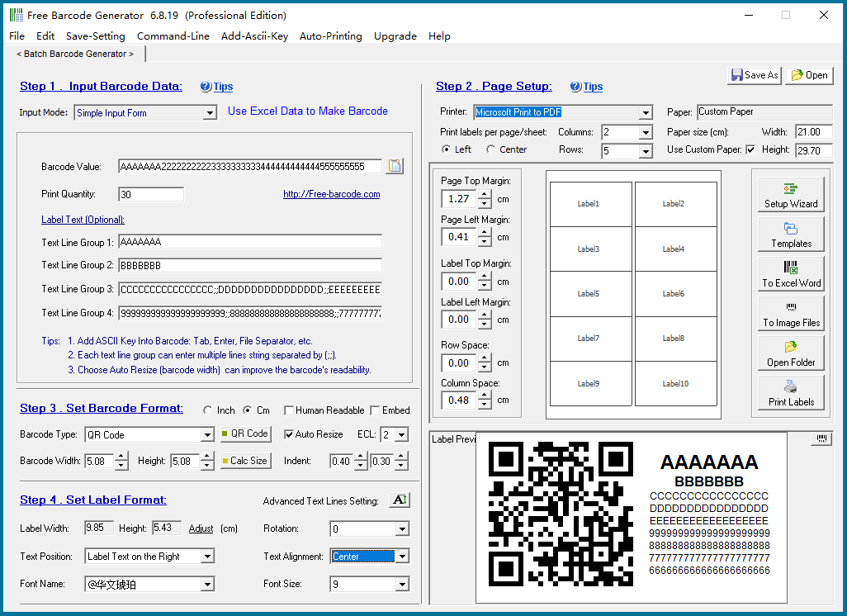Click Step 3. Set Barcode Format heading link
847x616 pixels.
(102, 408)
